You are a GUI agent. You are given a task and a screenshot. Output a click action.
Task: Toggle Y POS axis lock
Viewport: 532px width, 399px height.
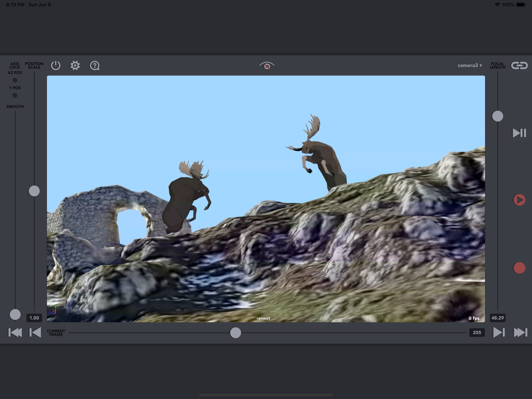[x=15, y=95]
